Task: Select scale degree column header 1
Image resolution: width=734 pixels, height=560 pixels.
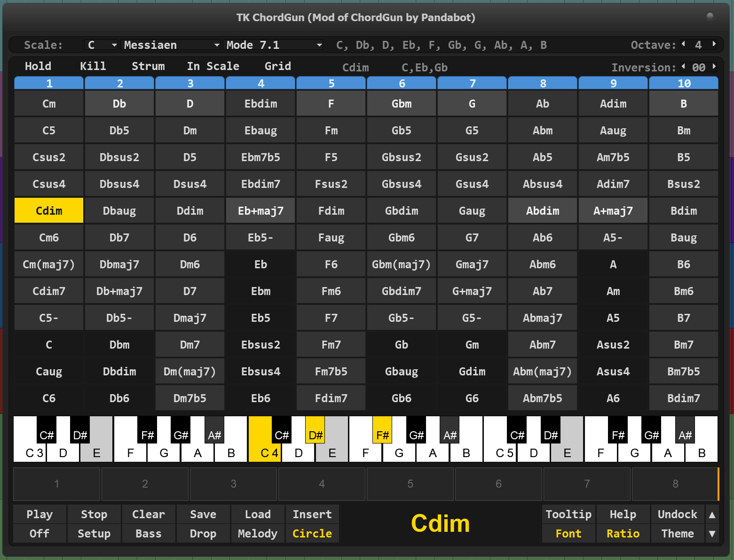Action: click(x=49, y=83)
